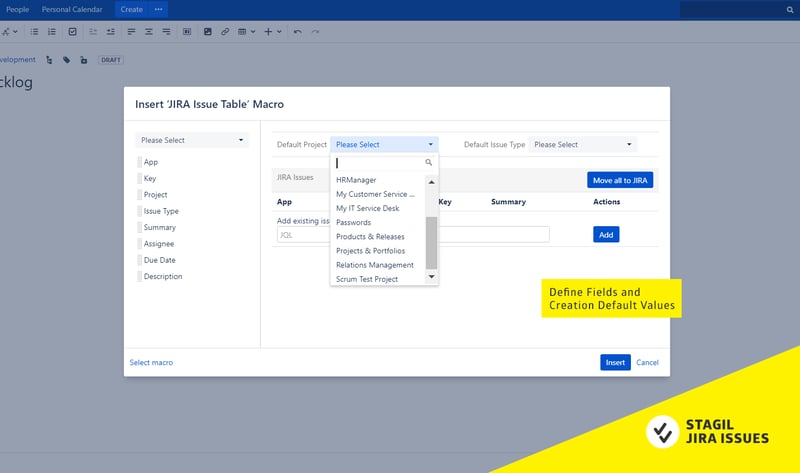Click the search icon in project dropdown
This screenshot has width=800, height=473.
[429, 162]
